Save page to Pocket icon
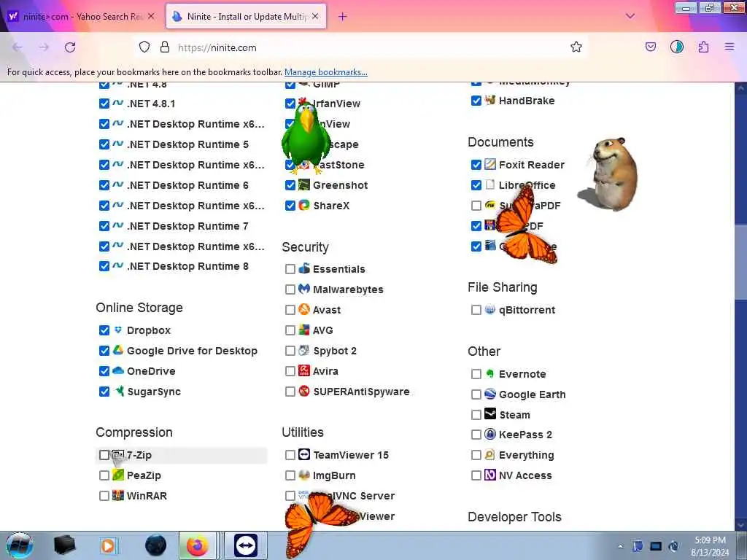Viewport: 747px width, 560px height. pyautogui.click(x=651, y=47)
